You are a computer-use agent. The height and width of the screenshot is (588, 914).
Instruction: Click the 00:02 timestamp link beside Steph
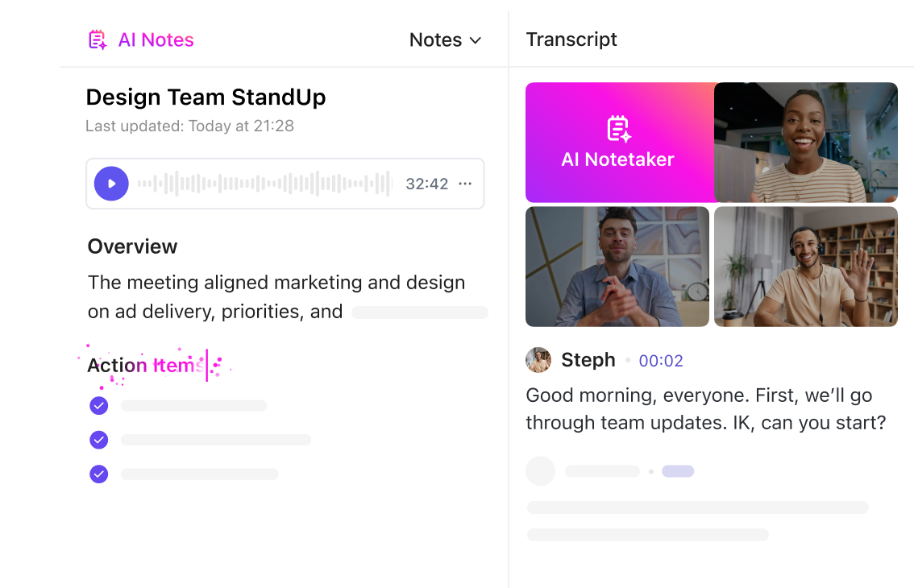661,360
